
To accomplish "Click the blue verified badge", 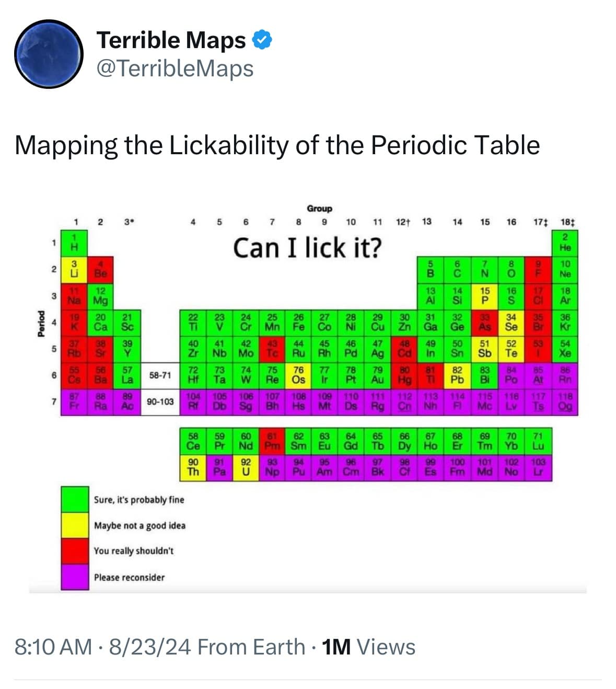I will [x=262, y=40].
